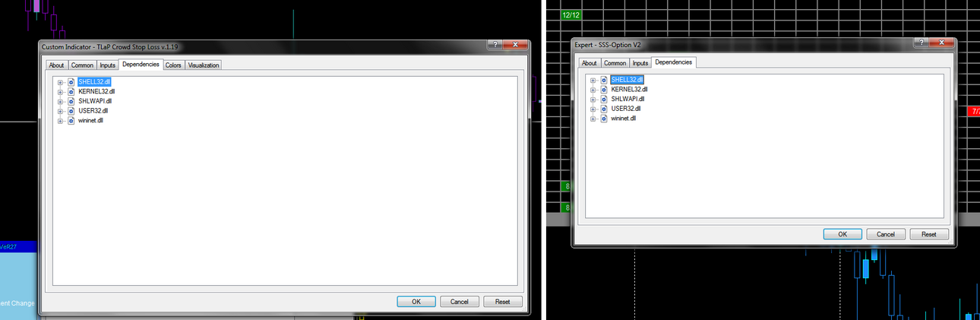This screenshot has height=320, width=980.
Task: Click USER32.dll file icon in Expert dialog
Action: click(x=604, y=109)
